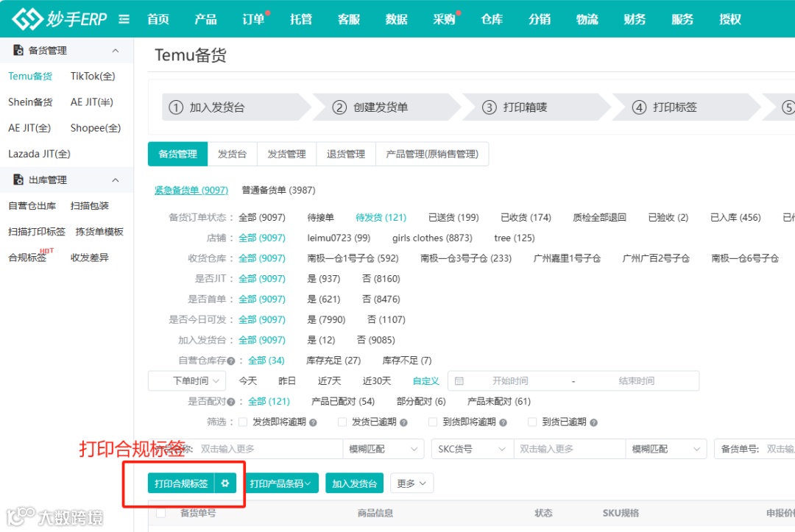The height and width of the screenshot is (532, 795).
Task: Collapse the 备货管理 sidebar section
Action: (x=115, y=50)
